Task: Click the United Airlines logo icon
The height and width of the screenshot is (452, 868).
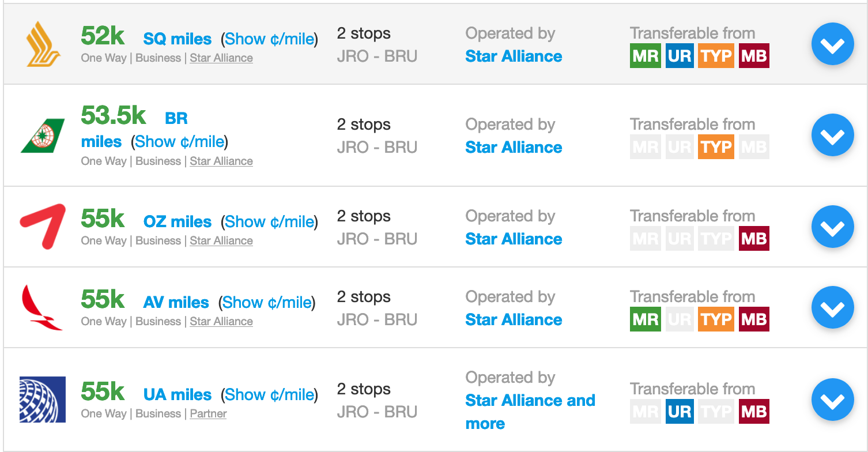Action: (x=43, y=400)
